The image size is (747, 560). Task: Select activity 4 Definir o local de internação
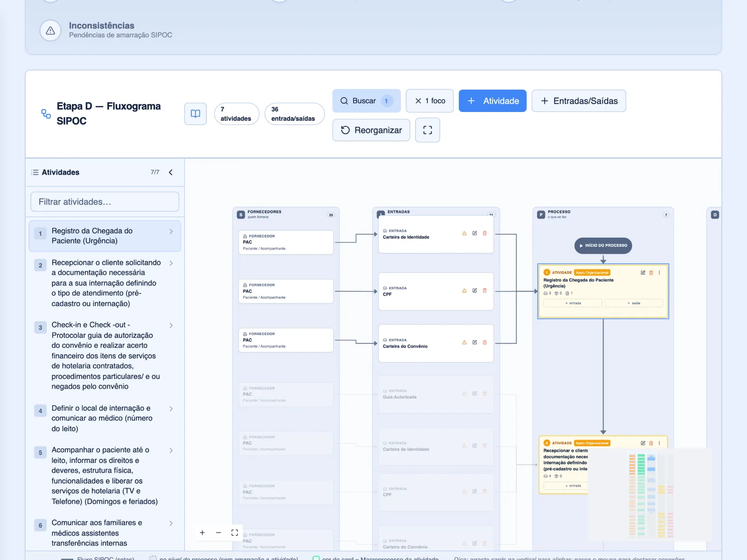coord(105,419)
